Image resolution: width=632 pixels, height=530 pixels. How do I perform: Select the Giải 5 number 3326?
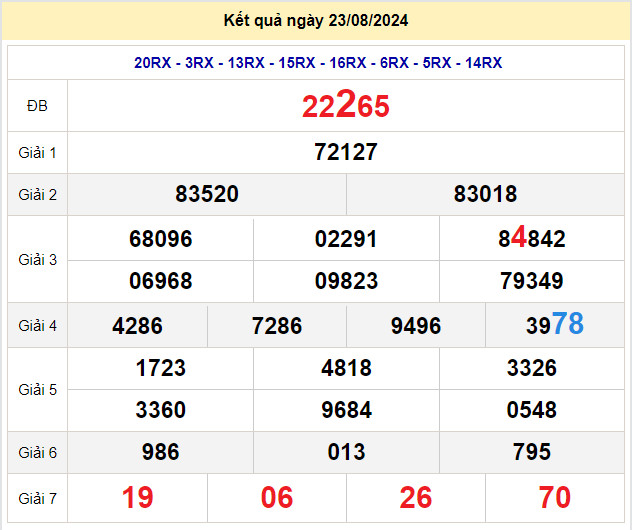[x=532, y=368]
